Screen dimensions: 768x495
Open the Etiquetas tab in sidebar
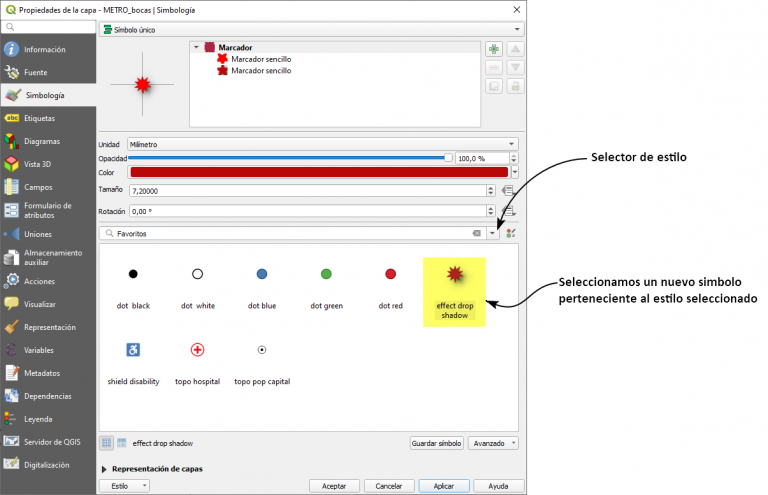(40, 118)
